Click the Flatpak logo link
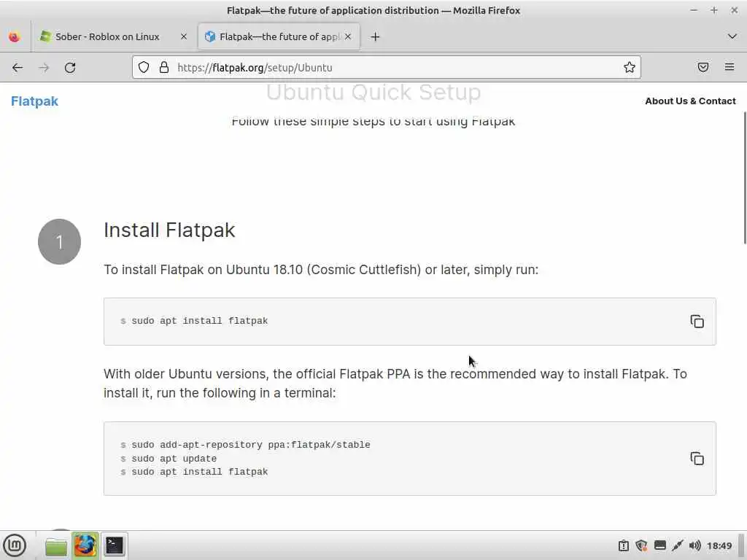This screenshot has width=747, height=560. click(x=34, y=101)
